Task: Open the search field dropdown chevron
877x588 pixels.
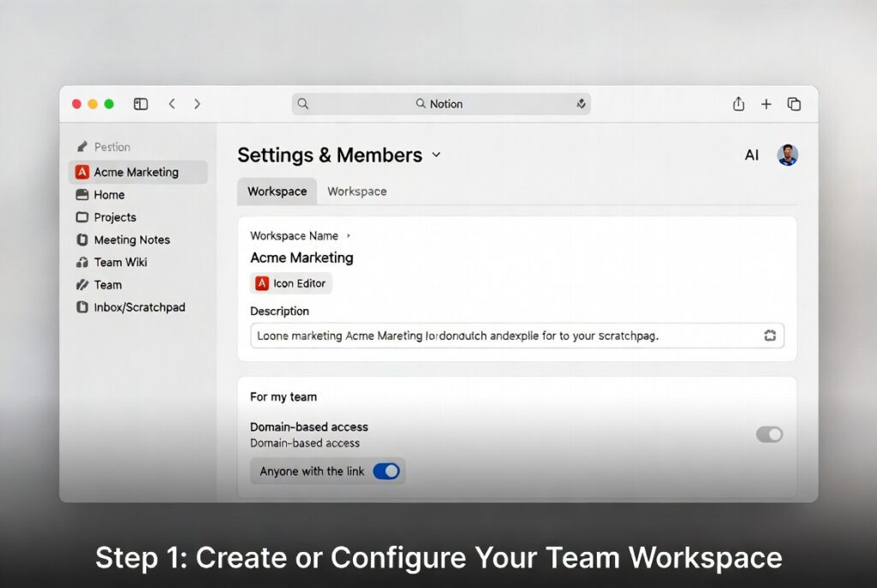Action: [581, 104]
